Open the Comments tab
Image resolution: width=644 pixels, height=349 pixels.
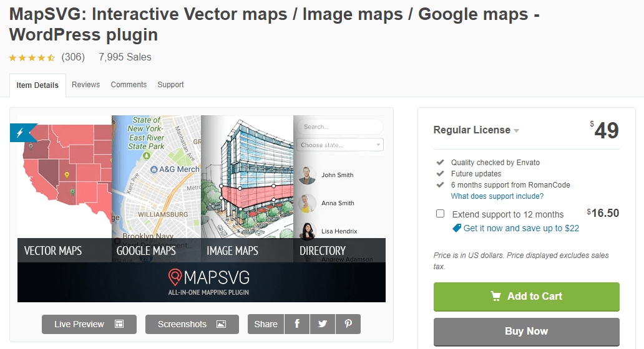point(129,85)
